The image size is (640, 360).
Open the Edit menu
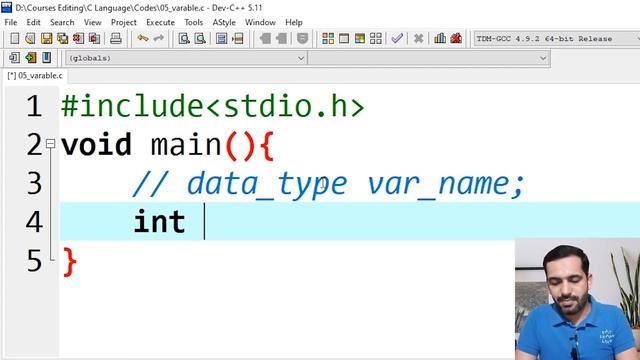(x=33, y=22)
